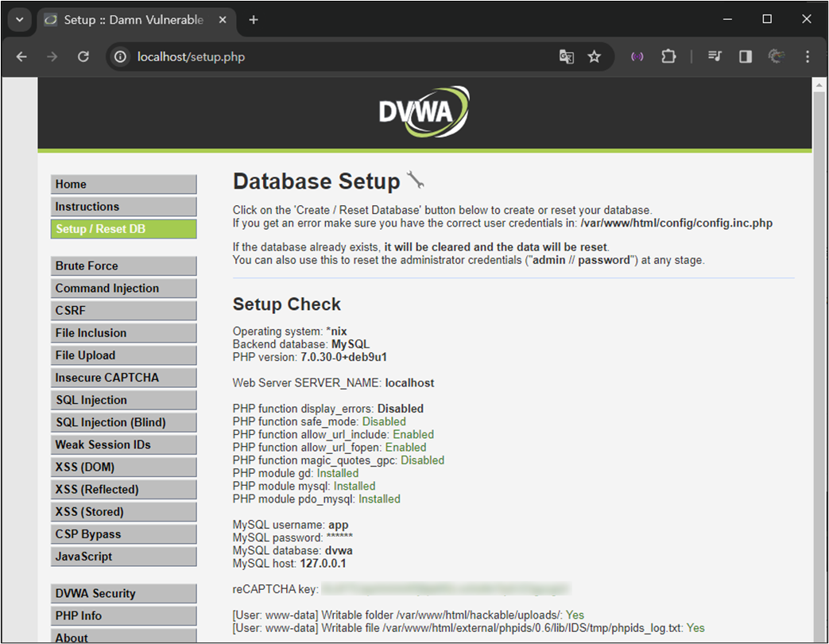Open the Instructions menu item
The width and height of the screenshot is (829, 644).
pos(124,206)
